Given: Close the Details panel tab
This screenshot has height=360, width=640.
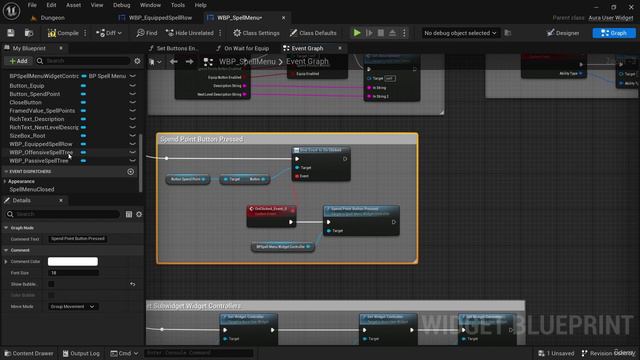Looking at the screenshot, I should coord(61,200).
